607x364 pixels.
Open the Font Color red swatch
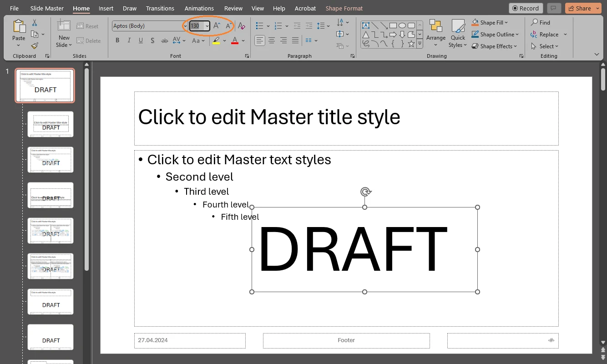point(235,40)
